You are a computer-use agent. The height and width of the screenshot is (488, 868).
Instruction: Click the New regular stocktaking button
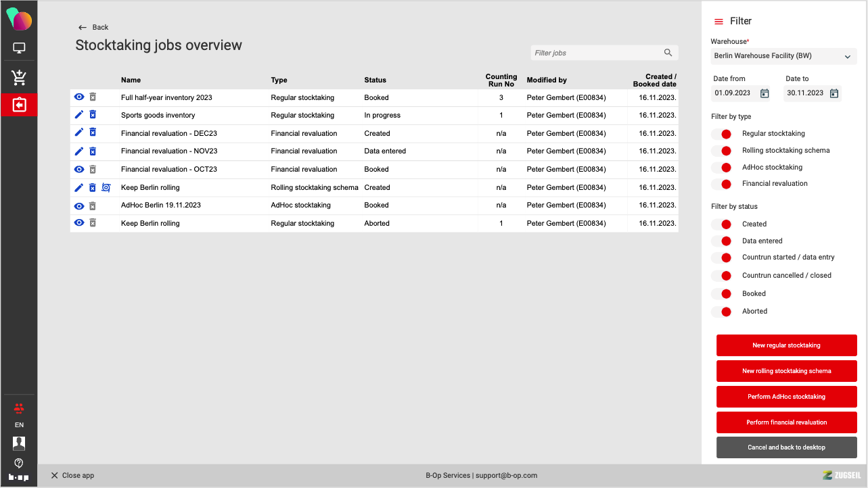tap(786, 345)
